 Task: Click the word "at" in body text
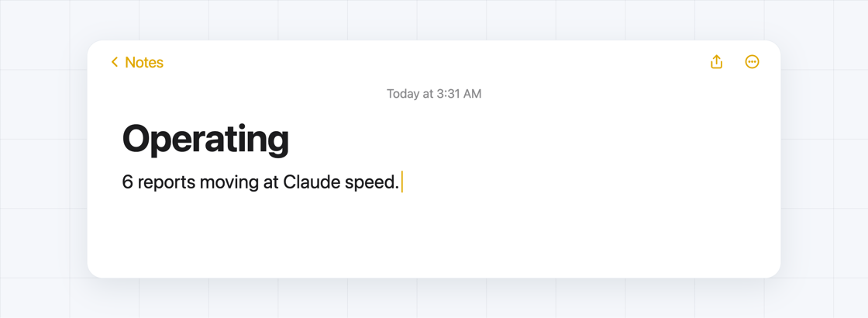click(x=270, y=182)
